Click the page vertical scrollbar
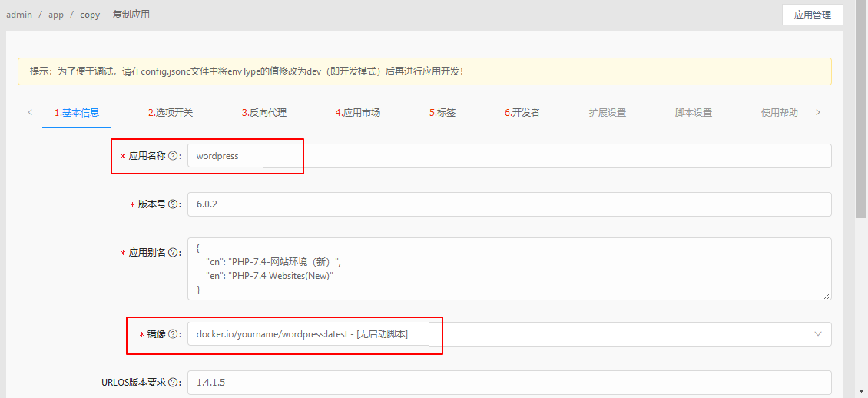The image size is (868, 398). pyautogui.click(x=861, y=115)
